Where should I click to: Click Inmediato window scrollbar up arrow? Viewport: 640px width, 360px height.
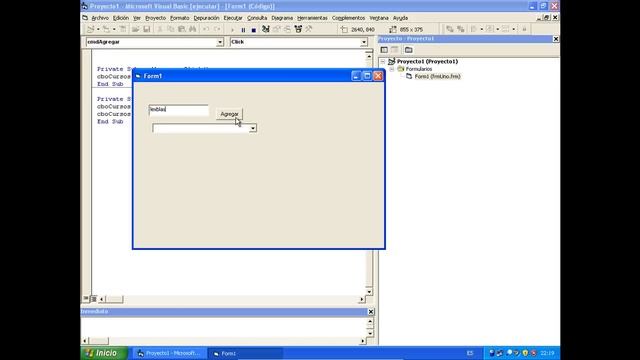[x=370, y=322]
